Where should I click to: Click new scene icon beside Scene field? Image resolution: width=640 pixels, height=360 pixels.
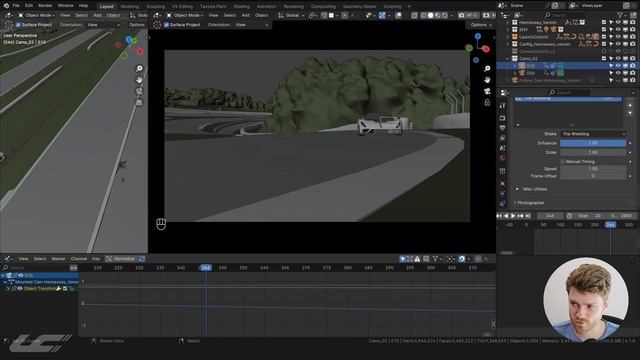556,6
